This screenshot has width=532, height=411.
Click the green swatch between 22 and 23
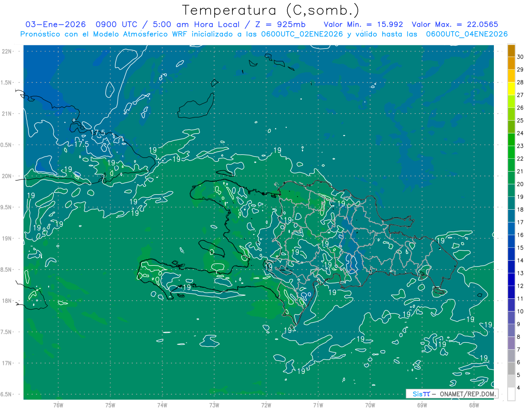(511, 152)
